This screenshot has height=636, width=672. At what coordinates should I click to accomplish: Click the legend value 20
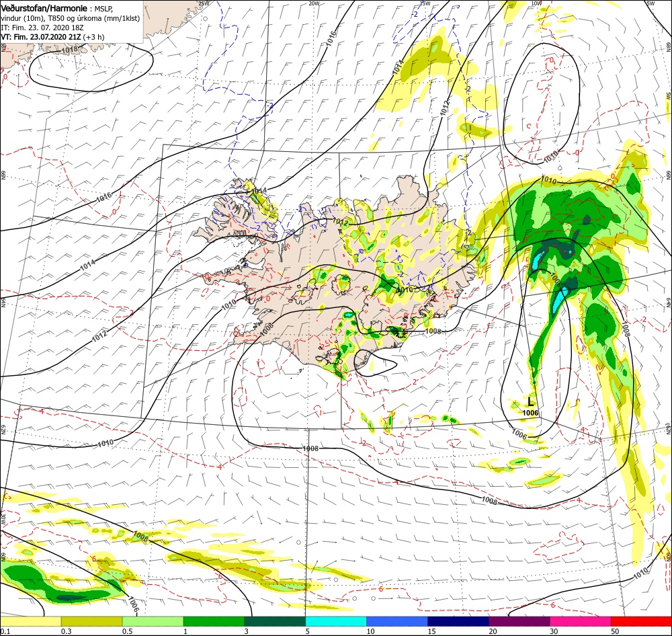493,631
